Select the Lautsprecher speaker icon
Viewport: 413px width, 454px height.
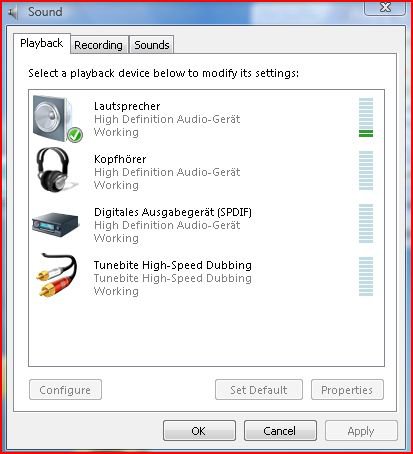point(57,119)
